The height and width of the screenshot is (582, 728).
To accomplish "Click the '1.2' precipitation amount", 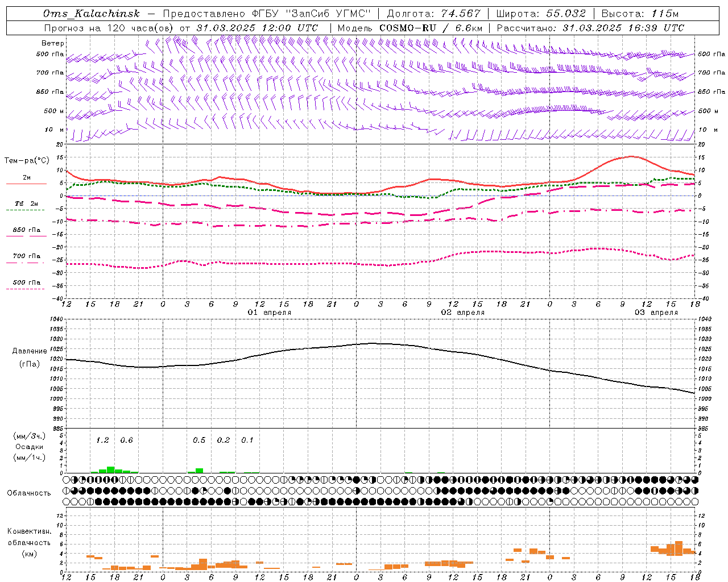I will [x=102, y=440].
